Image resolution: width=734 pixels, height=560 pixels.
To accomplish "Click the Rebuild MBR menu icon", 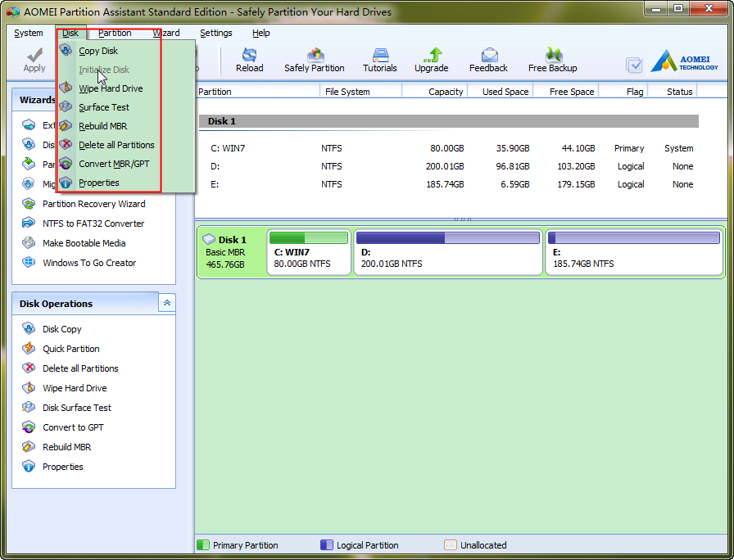I will [66, 125].
